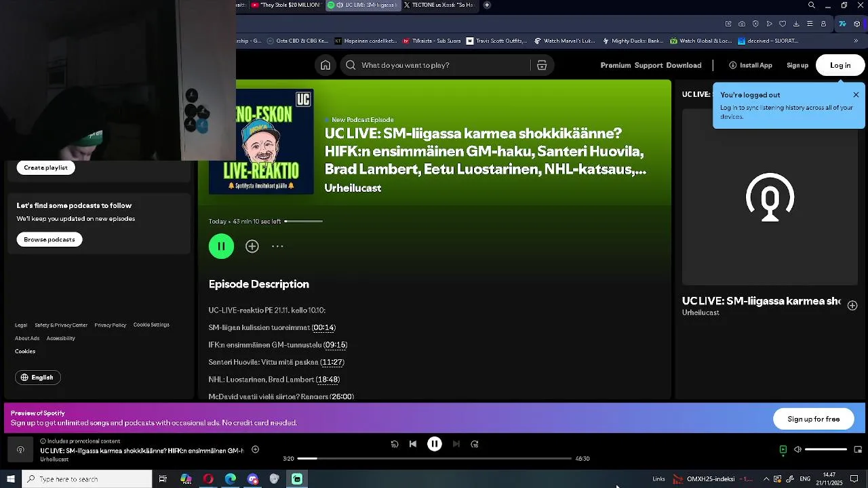This screenshot has width=868, height=488.
Task: Save episode via plus icon in player bar
Action: [256, 449]
